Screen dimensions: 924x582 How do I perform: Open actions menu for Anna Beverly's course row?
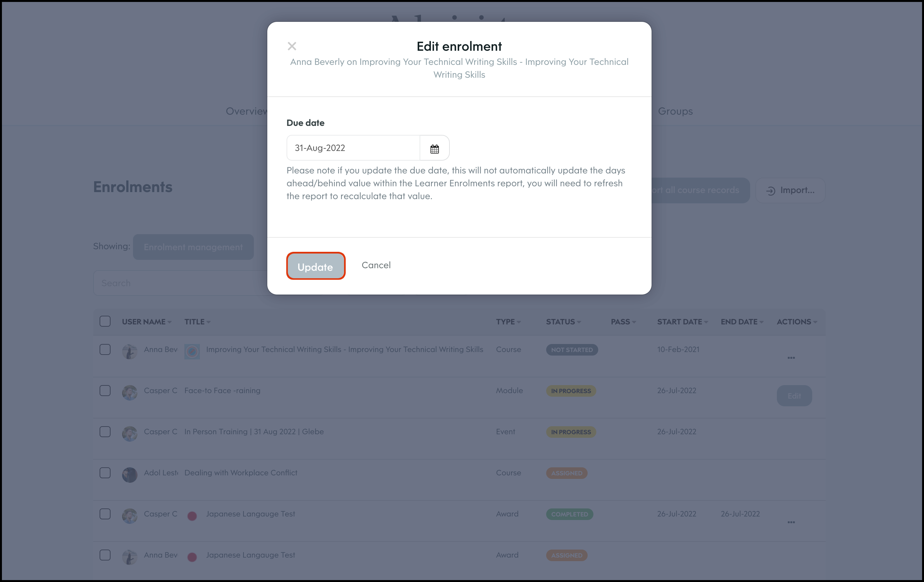coord(791,357)
